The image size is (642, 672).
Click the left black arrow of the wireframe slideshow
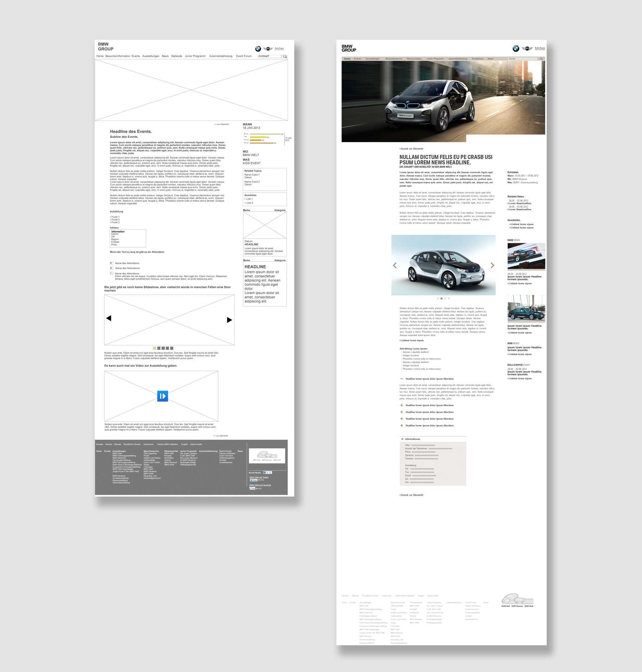(108, 318)
